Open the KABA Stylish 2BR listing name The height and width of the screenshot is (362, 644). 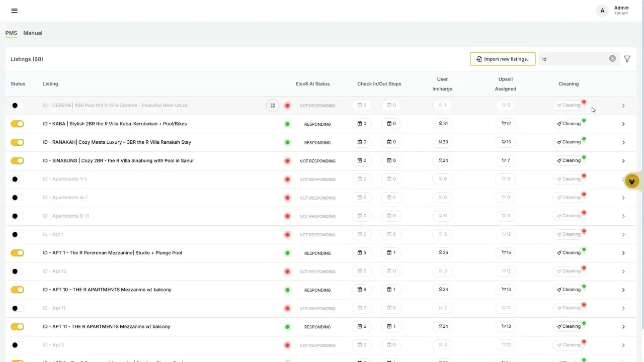(x=115, y=124)
